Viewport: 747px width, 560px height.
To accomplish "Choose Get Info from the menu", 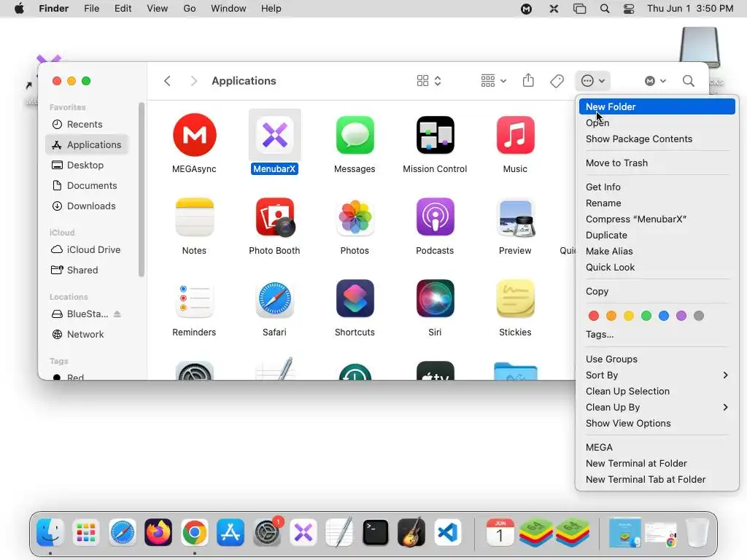I will (x=657, y=187).
